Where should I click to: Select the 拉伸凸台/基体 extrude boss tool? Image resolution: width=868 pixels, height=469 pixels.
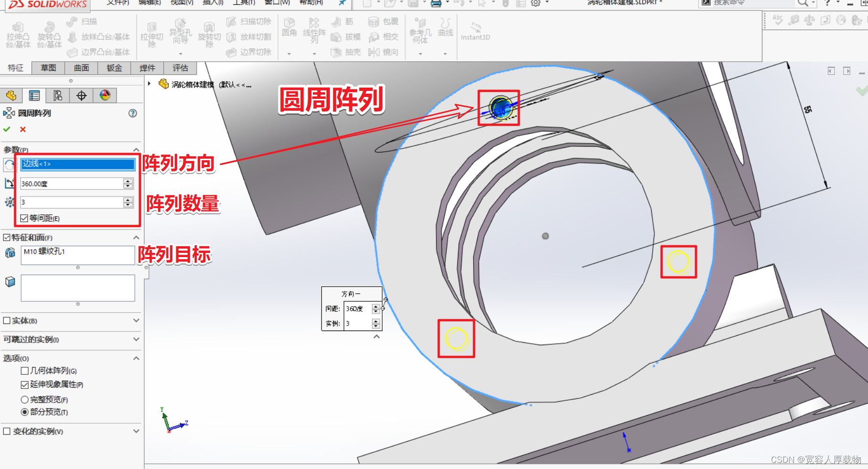pos(18,35)
